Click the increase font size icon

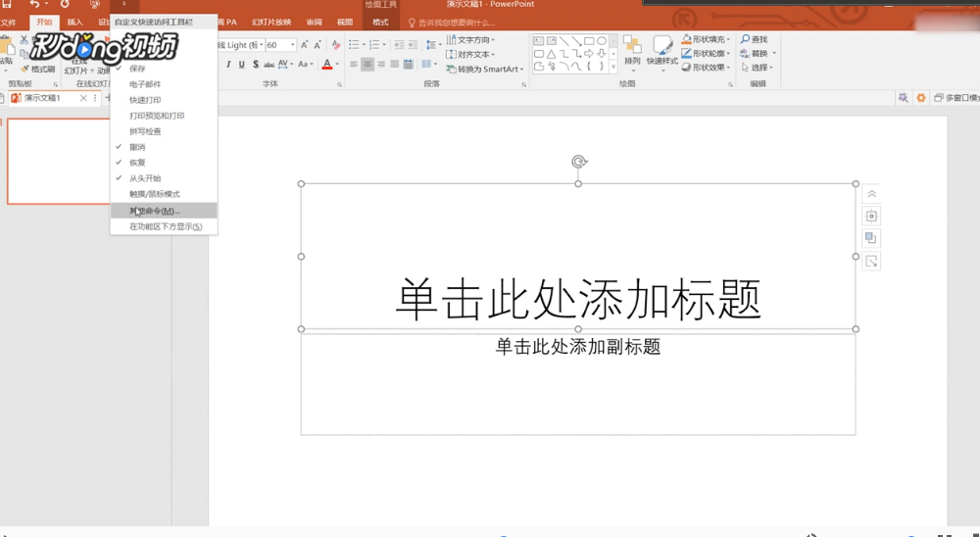[305, 45]
